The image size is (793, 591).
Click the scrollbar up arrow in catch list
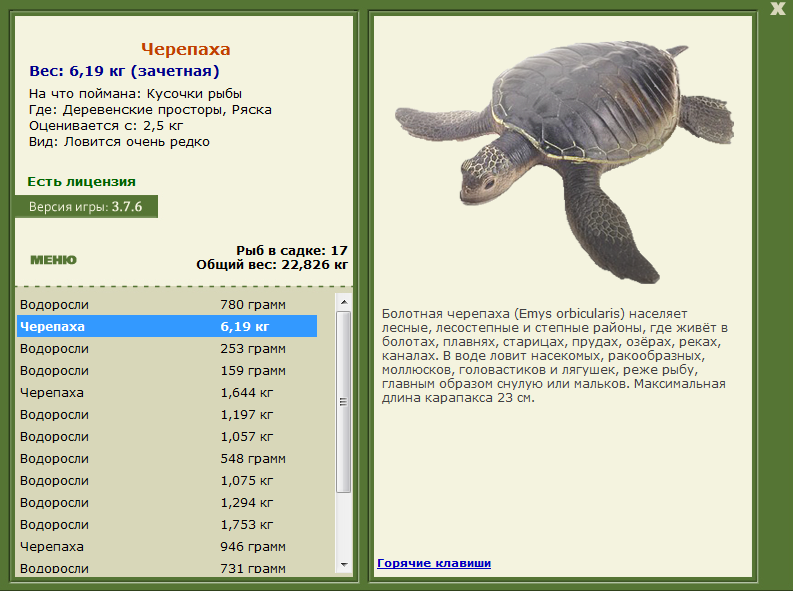(x=344, y=302)
